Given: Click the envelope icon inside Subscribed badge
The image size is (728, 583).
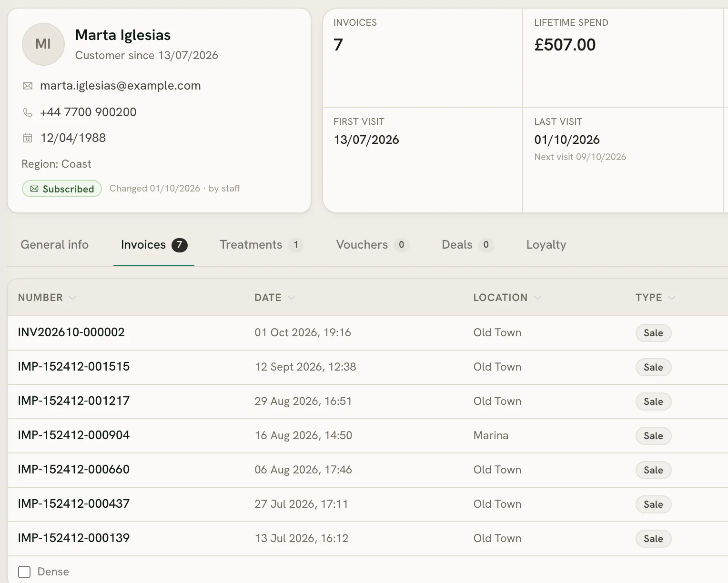Looking at the screenshot, I should 34,189.
